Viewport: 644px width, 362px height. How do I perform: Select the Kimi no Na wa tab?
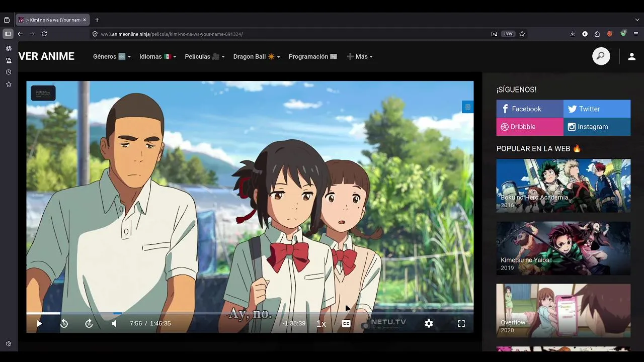(52, 20)
